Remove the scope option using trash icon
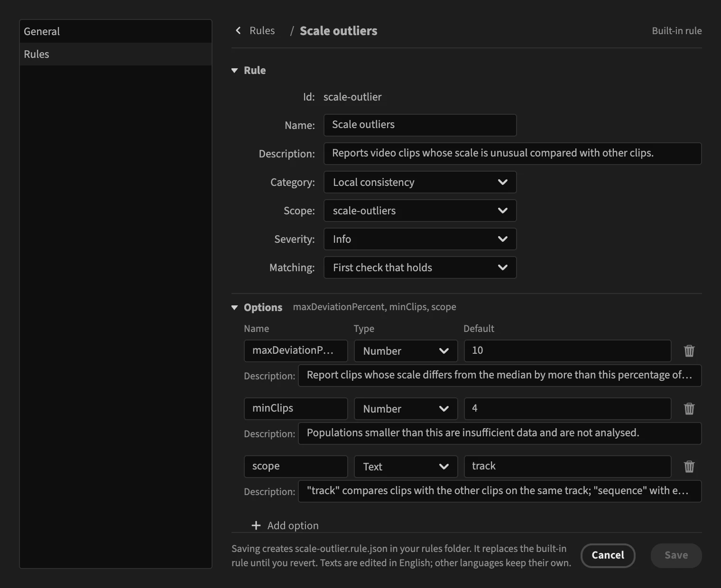Image resolution: width=721 pixels, height=588 pixels. (689, 467)
